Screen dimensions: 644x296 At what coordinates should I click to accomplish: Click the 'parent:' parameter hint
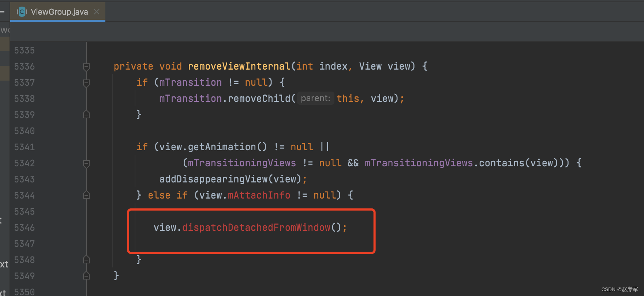[315, 98]
